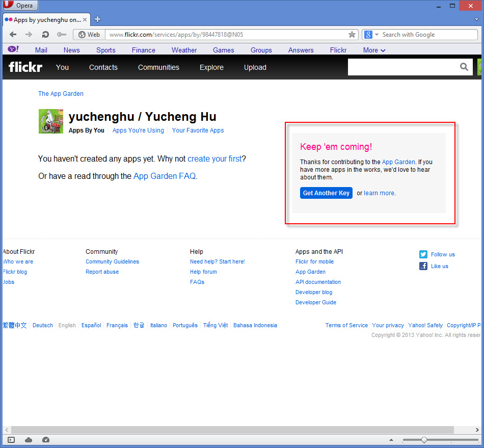Click the yuchenghu avatar thumbnail
Image resolution: width=484 pixels, height=448 pixels.
click(51, 121)
